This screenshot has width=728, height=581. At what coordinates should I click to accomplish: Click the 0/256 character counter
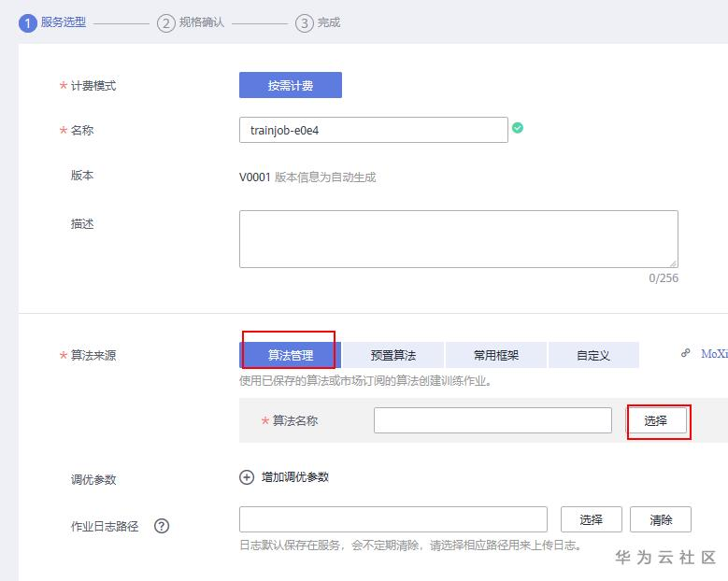pos(664,278)
